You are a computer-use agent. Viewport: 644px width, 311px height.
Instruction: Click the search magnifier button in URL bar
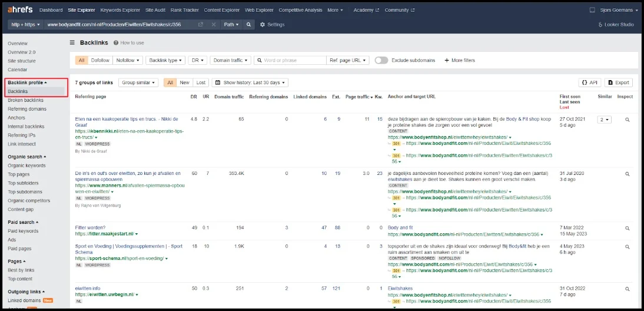coord(248,25)
